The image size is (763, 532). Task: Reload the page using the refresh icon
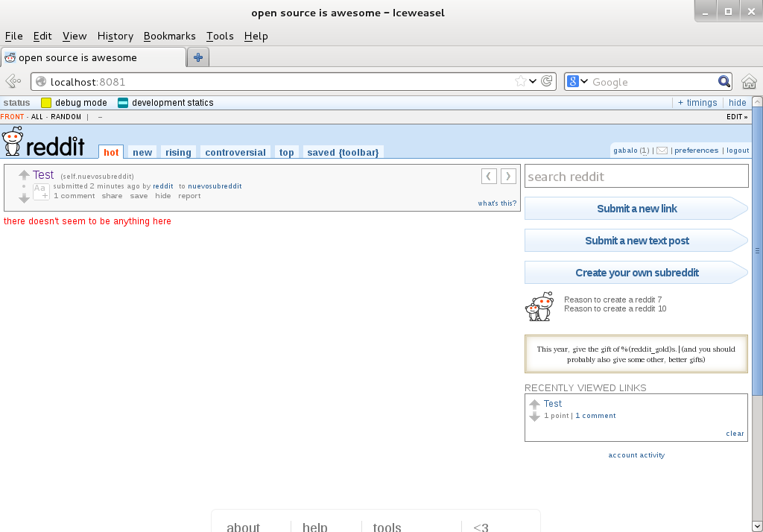coord(547,81)
